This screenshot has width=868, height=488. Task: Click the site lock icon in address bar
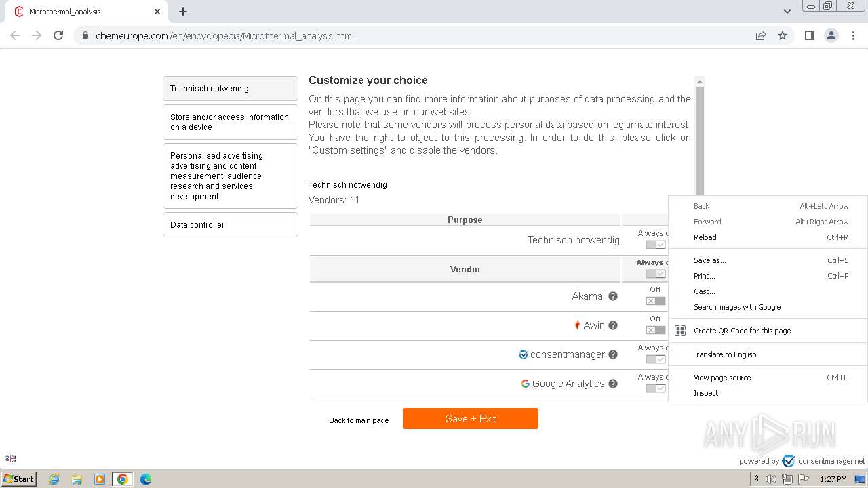click(85, 36)
